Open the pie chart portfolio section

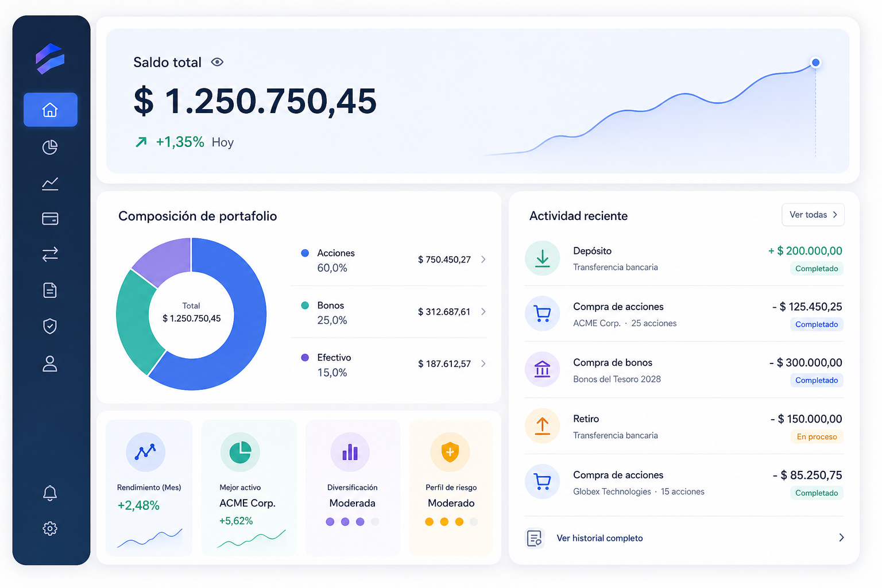pyautogui.click(x=50, y=147)
